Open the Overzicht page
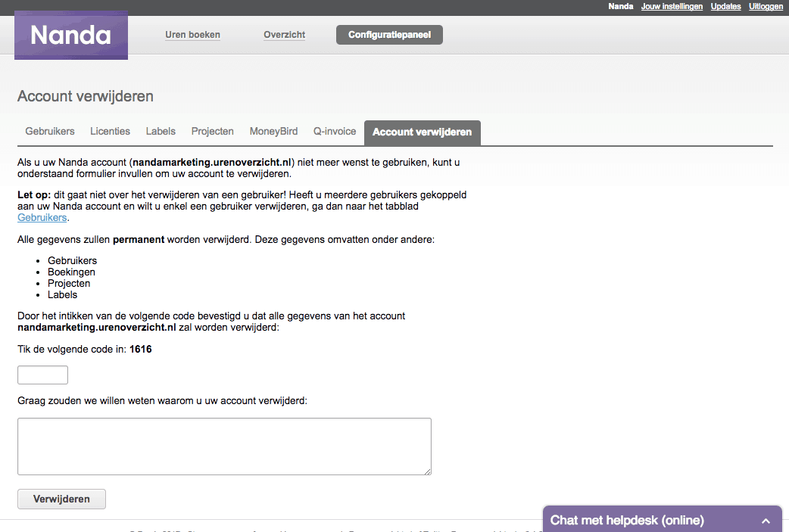 tap(284, 35)
